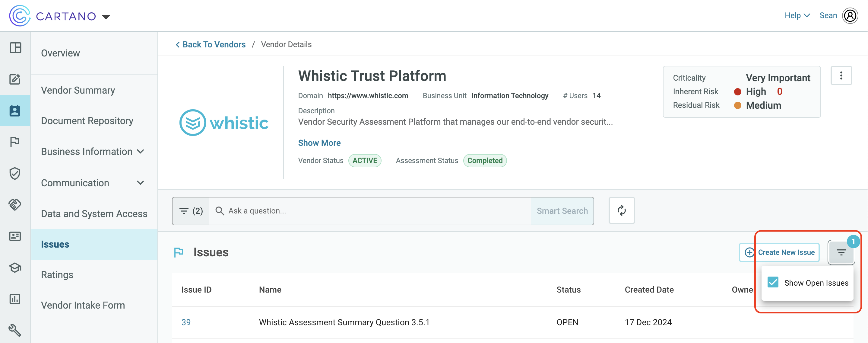Toggle the Show Open Issues checkbox
This screenshot has height=343, width=868.
[x=773, y=282]
